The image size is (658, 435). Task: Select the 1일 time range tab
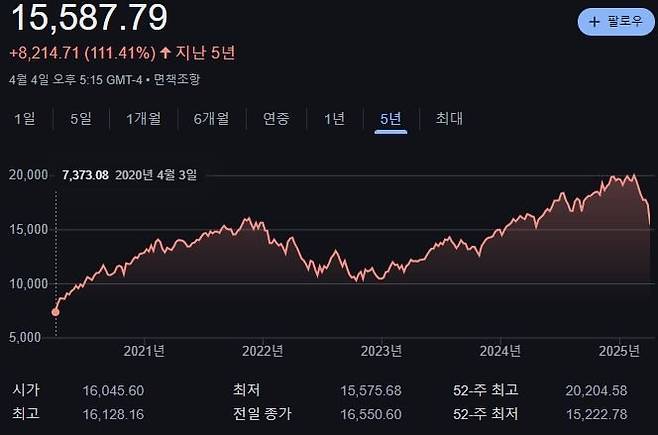tap(25, 119)
